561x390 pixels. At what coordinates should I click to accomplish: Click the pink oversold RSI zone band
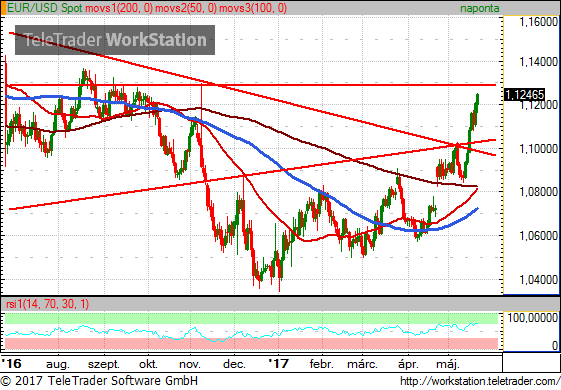coord(251,343)
